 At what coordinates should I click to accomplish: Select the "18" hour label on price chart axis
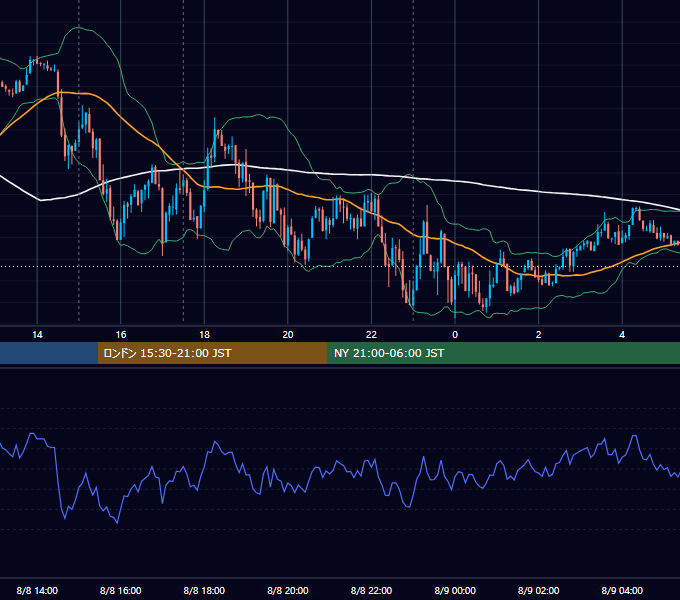(204, 335)
